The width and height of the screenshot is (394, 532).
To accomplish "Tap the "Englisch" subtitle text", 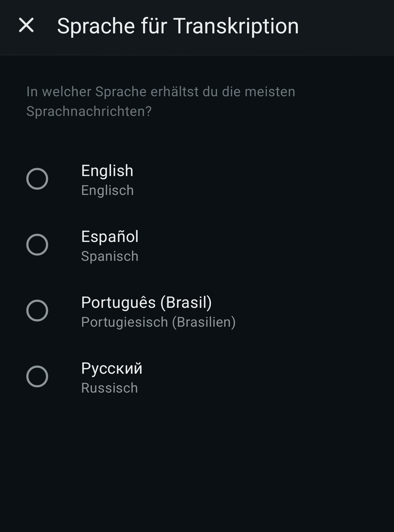I will 107,191.
